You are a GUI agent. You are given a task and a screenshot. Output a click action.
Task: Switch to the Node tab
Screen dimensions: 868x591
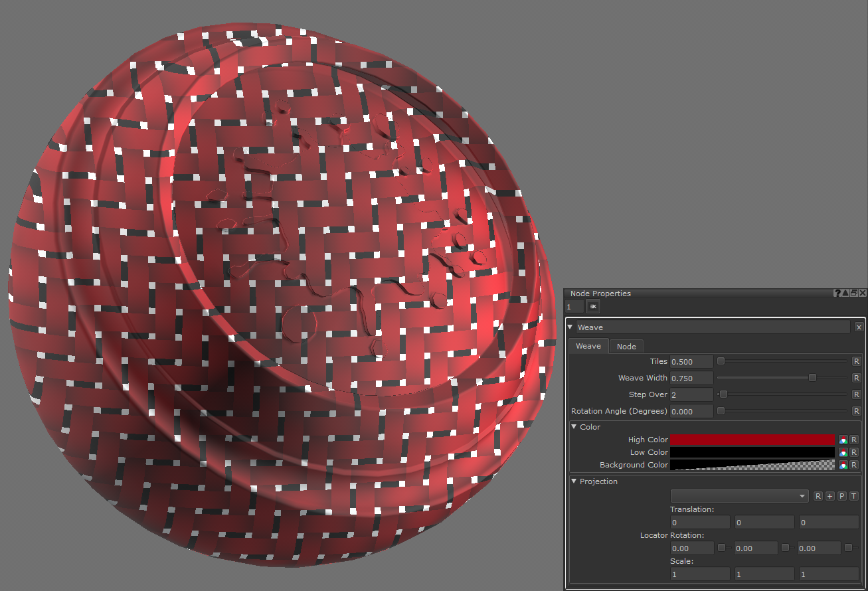[x=626, y=346]
